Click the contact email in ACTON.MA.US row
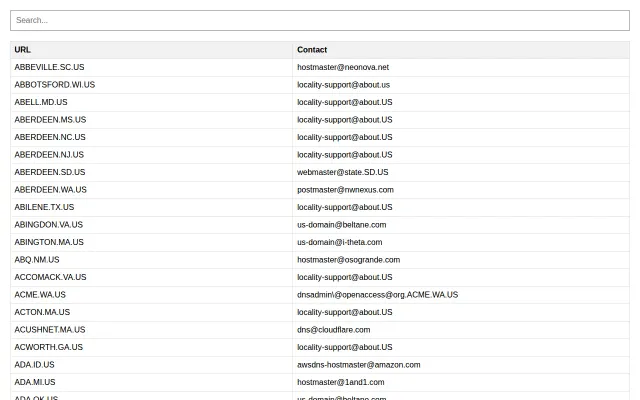Screen dimensions: 640x400 (x=344, y=313)
